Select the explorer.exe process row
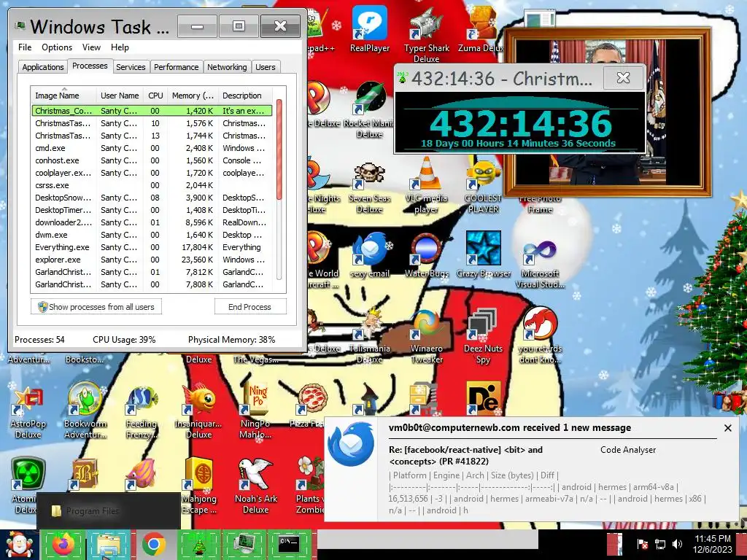 (x=152, y=260)
